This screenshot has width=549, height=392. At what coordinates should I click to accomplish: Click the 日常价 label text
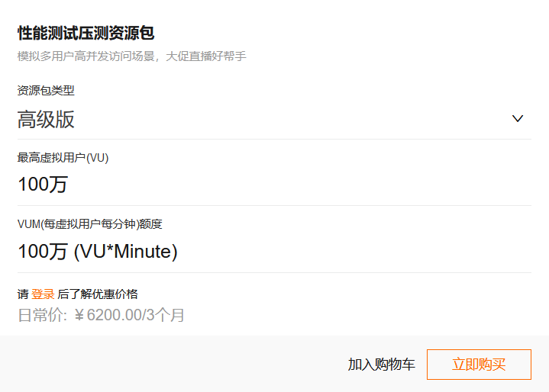pyautogui.click(x=40, y=315)
